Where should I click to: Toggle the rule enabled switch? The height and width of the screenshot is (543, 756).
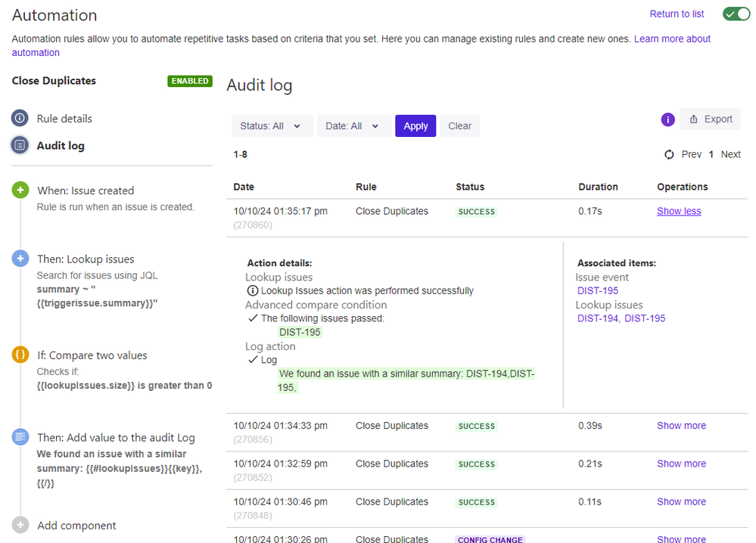pos(736,14)
